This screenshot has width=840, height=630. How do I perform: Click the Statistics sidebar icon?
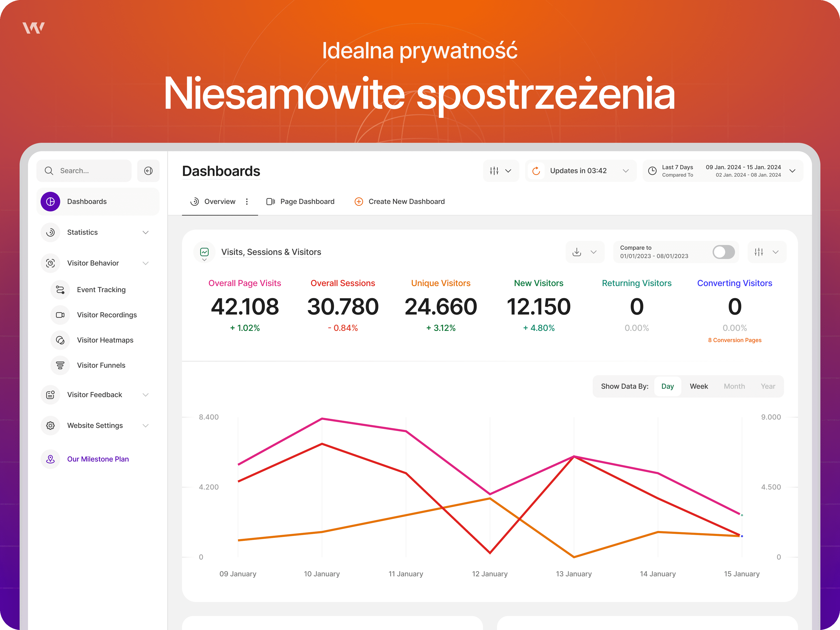50,232
